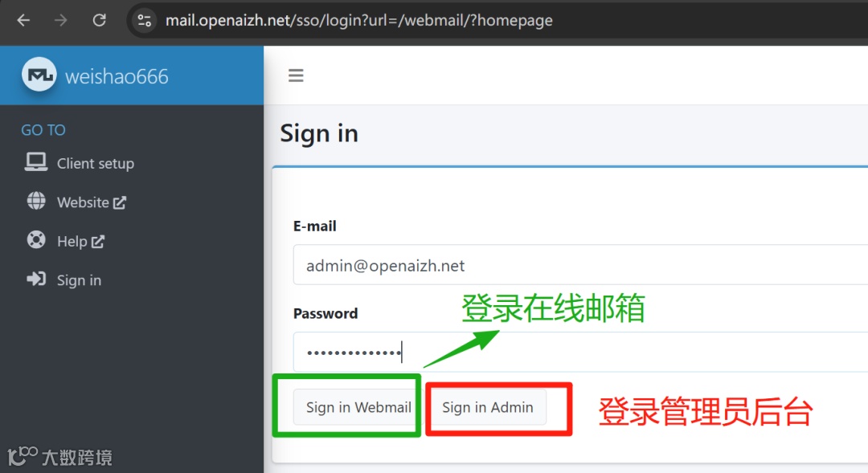Focus the E-mail input field

click(x=580, y=265)
